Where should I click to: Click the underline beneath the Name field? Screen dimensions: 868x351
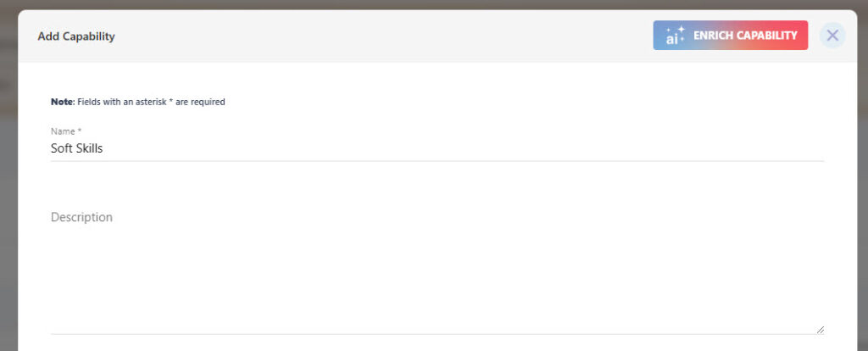(437, 161)
